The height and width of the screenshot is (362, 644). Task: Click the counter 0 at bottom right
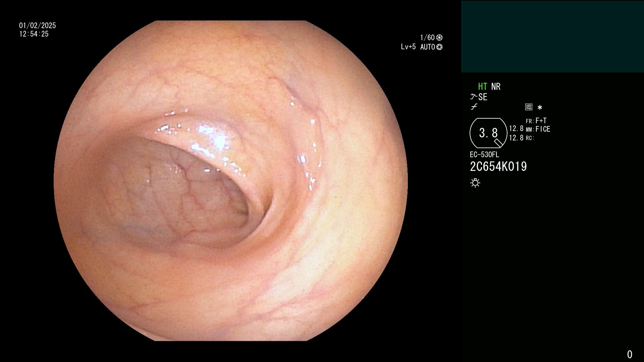630,354
